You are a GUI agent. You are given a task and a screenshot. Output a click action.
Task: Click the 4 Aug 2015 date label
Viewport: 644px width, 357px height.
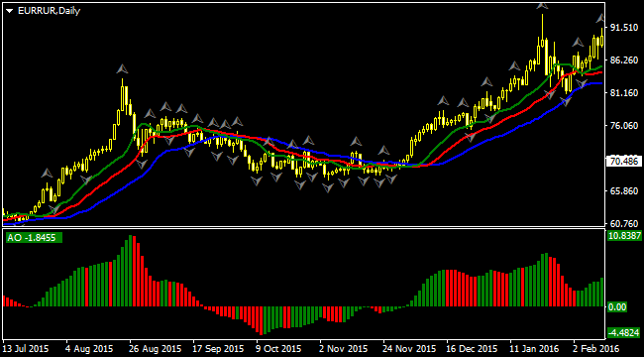[89, 349]
